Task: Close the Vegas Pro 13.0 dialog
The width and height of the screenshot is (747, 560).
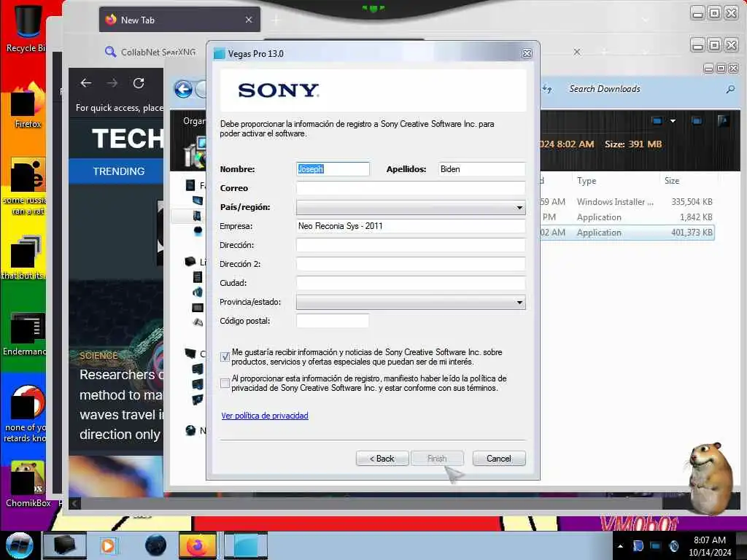Action: pyautogui.click(x=527, y=54)
